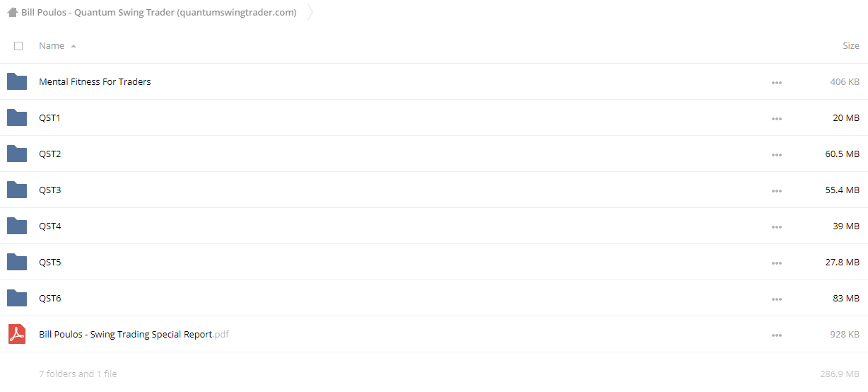
Task: Toggle the sort arrow beside Name
Action: tap(74, 46)
